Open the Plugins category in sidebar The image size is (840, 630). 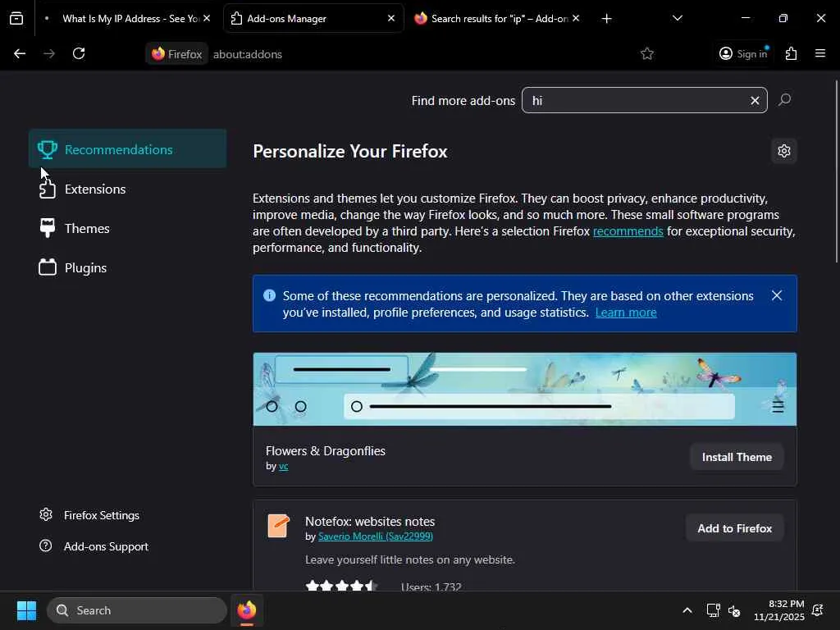[x=127, y=268]
